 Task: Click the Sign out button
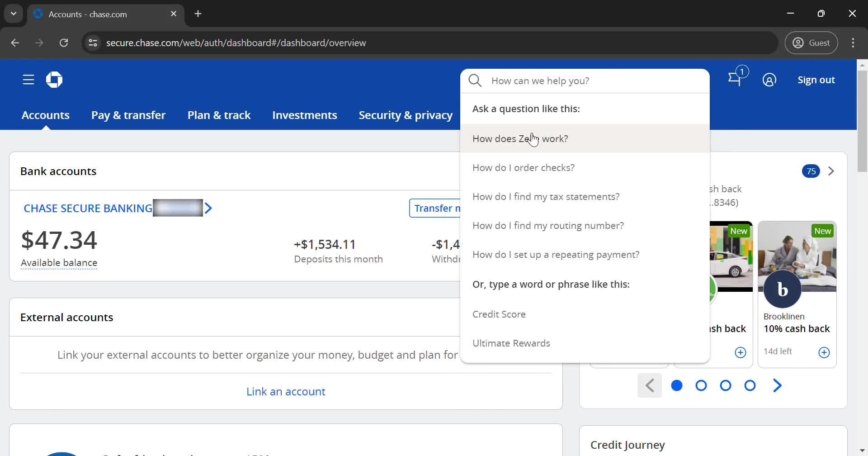pos(816,80)
